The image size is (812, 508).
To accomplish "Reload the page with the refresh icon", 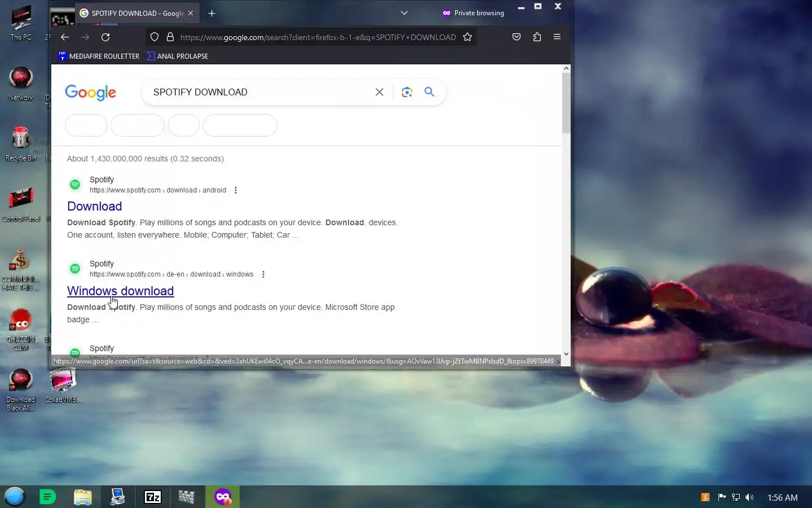I will click(105, 37).
